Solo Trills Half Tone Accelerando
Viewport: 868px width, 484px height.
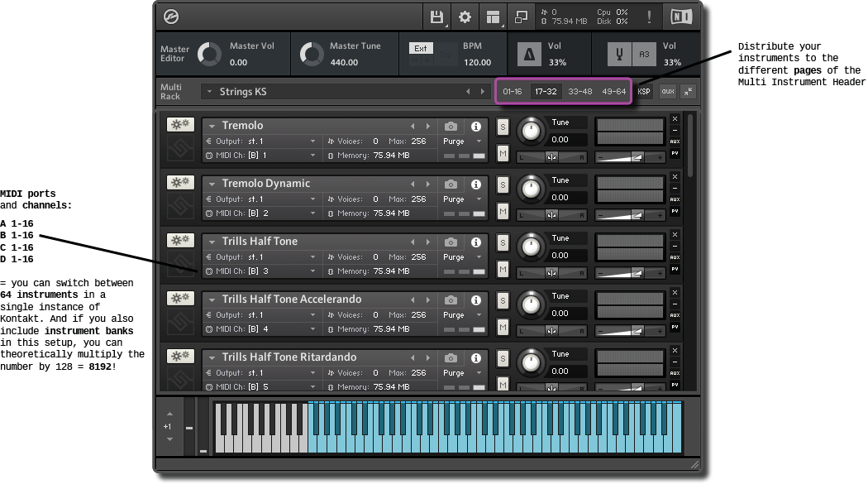click(503, 300)
